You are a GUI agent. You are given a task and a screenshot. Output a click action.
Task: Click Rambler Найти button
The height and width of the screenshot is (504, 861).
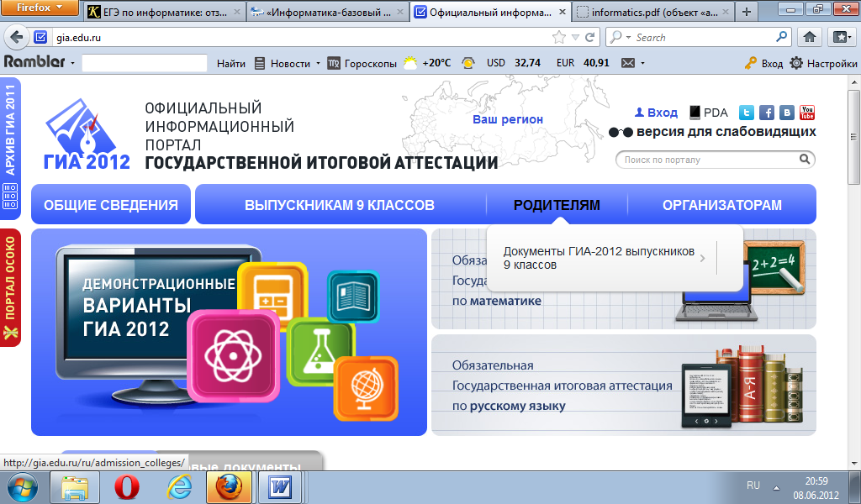230,64
